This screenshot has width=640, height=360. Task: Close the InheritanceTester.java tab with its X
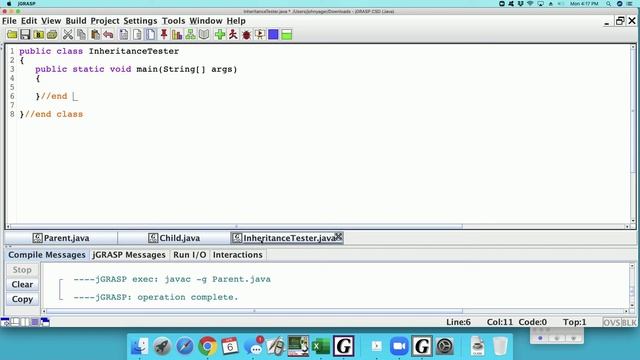pos(339,236)
